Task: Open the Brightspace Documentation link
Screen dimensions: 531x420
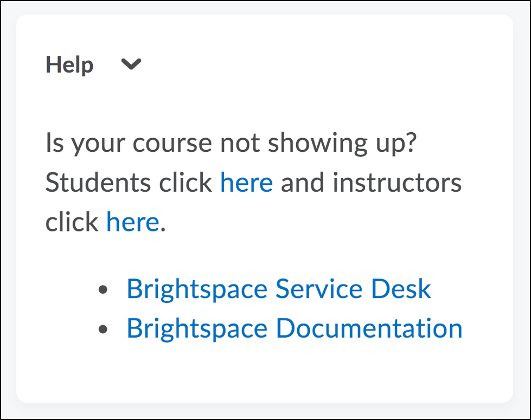Action: (294, 328)
